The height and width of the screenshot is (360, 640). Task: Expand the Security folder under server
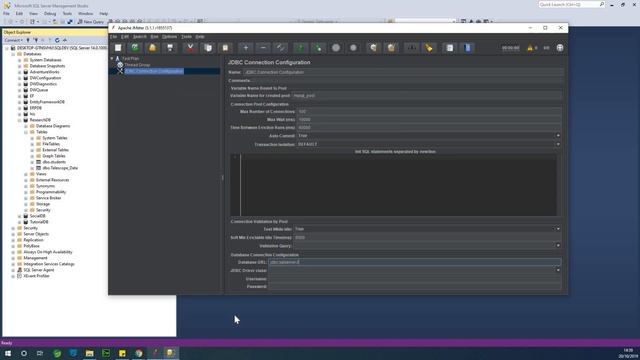coord(13,228)
